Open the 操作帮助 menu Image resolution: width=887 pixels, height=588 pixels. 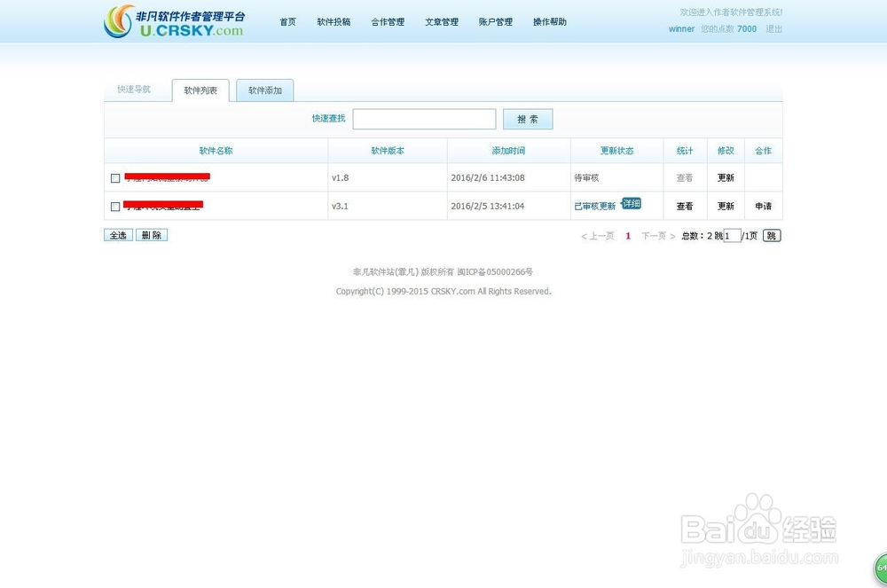(x=549, y=22)
